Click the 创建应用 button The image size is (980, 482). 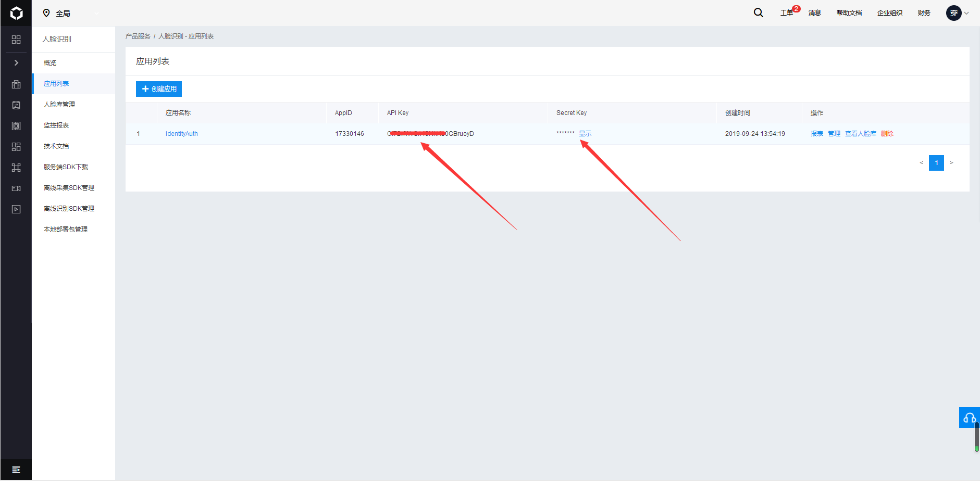pyautogui.click(x=159, y=89)
